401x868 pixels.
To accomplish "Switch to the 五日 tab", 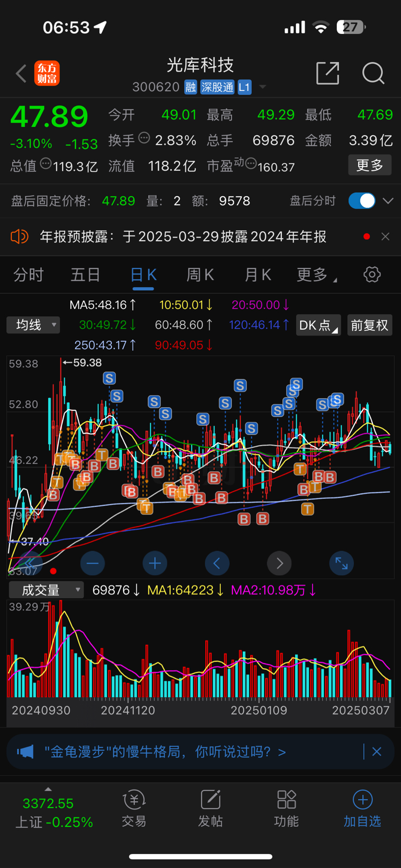I will pyautogui.click(x=86, y=275).
